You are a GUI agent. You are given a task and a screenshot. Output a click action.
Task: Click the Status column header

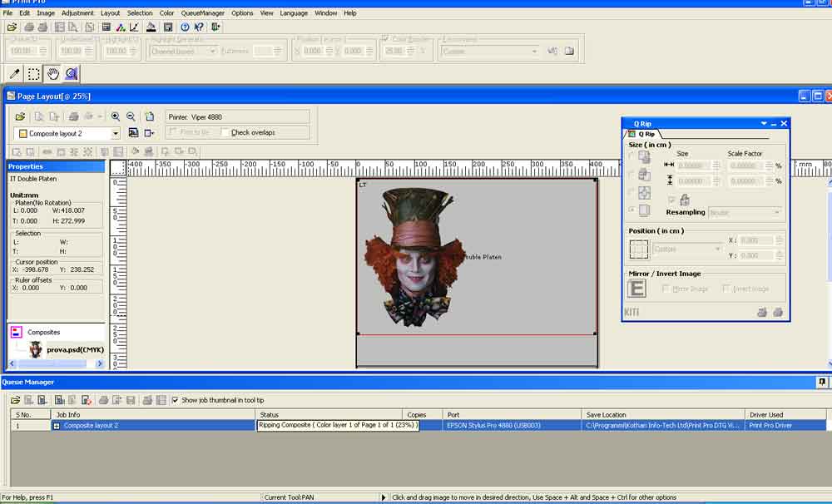(x=329, y=415)
